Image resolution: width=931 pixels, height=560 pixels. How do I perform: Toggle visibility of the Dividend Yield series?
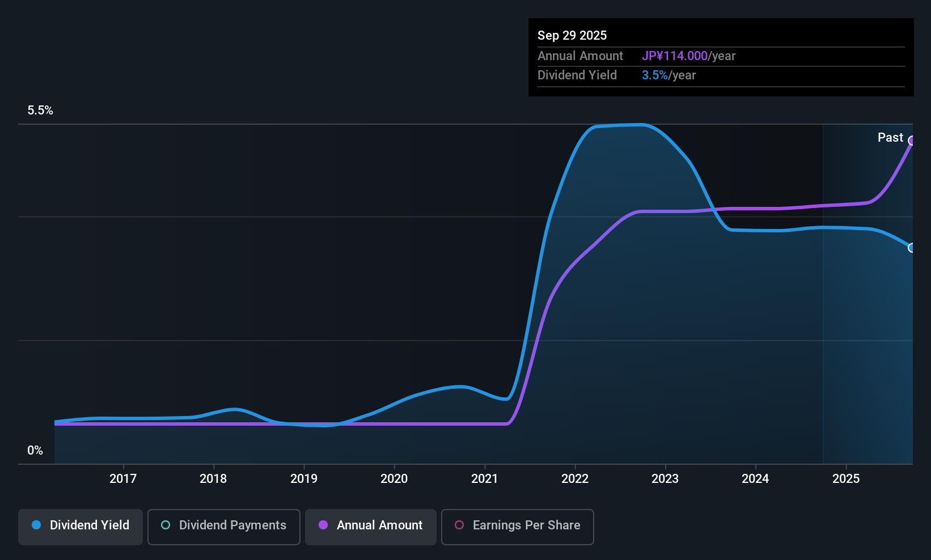(80, 525)
